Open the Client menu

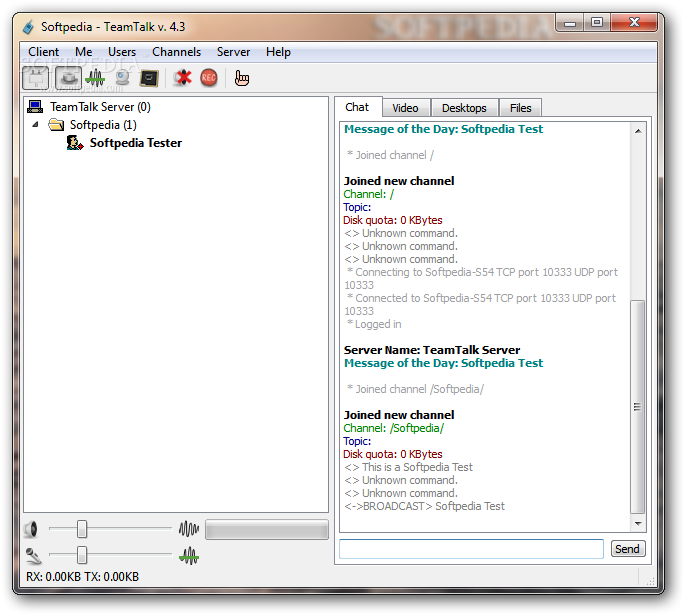pos(43,52)
